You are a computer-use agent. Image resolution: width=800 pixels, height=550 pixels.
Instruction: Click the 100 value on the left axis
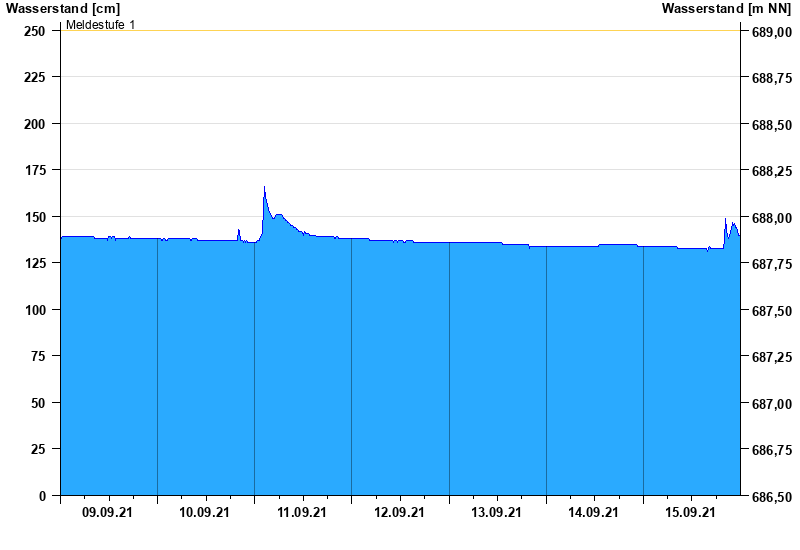pos(35,310)
